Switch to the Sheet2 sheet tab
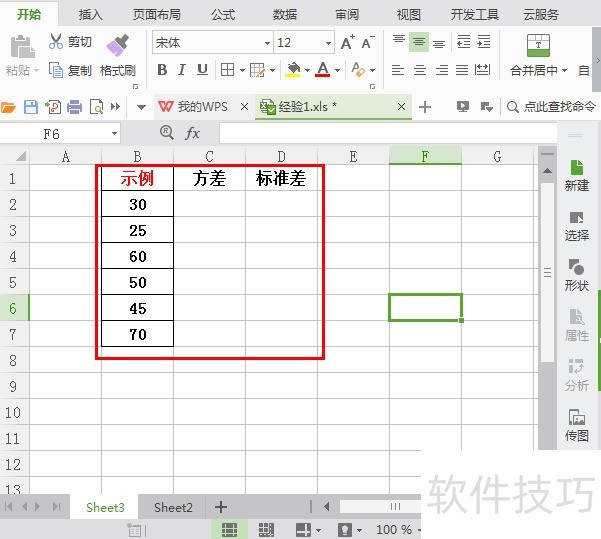This screenshot has height=539, width=601. point(173,508)
